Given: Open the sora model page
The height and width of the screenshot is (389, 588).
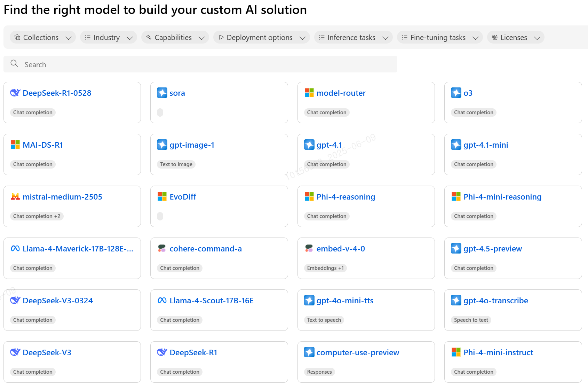Looking at the screenshot, I should pyautogui.click(x=177, y=93).
